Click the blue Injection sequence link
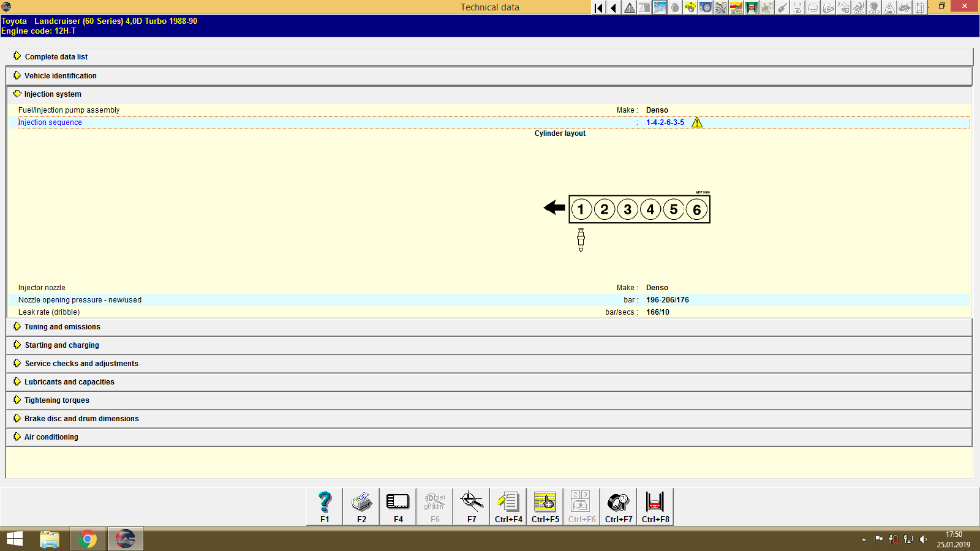 [x=50, y=122]
